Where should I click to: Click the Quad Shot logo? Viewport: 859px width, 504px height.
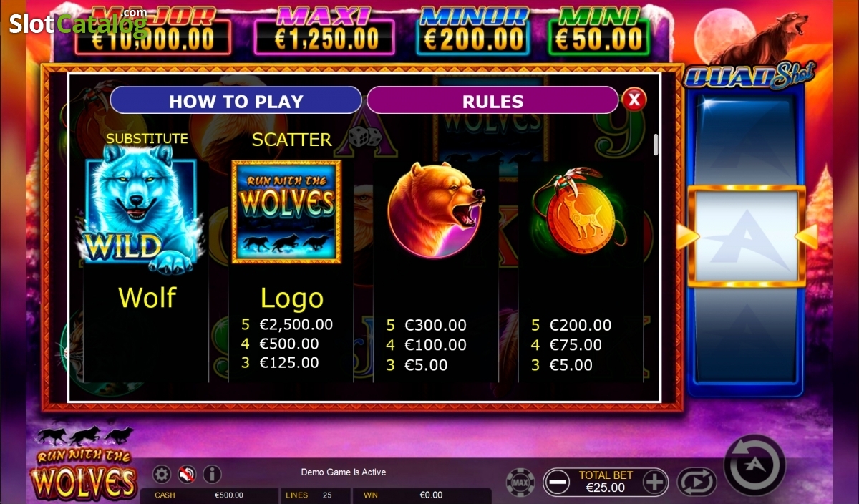pyautogui.click(x=749, y=77)
